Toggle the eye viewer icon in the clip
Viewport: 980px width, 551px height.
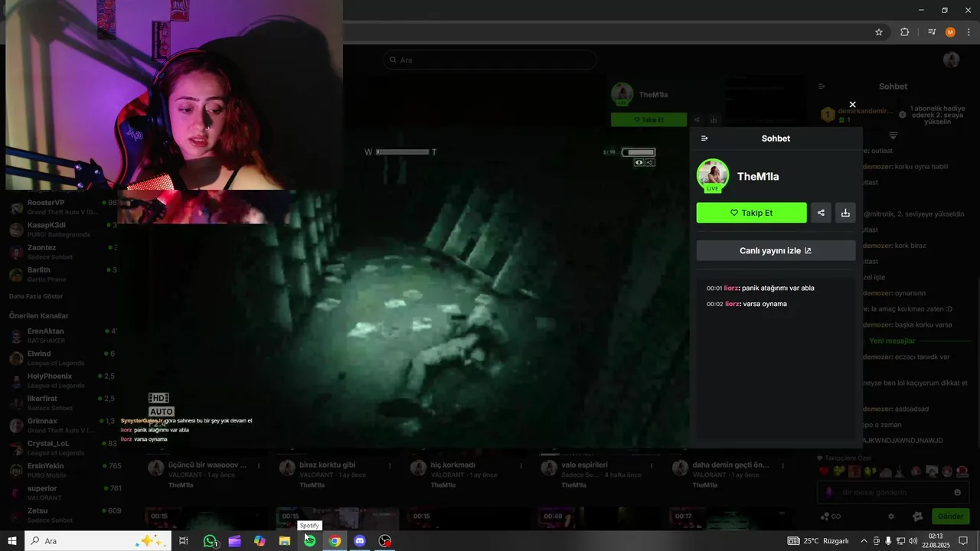pyautogui.click(x=639, y=162)
